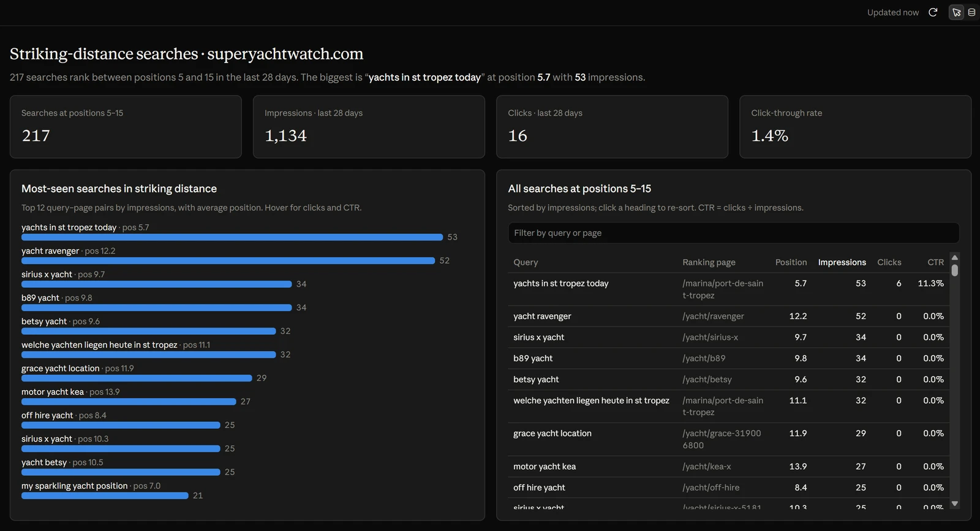This screenshot has width=980, height=531.
Task: Click the '16' clicks card value
Action: click(518, 135)
